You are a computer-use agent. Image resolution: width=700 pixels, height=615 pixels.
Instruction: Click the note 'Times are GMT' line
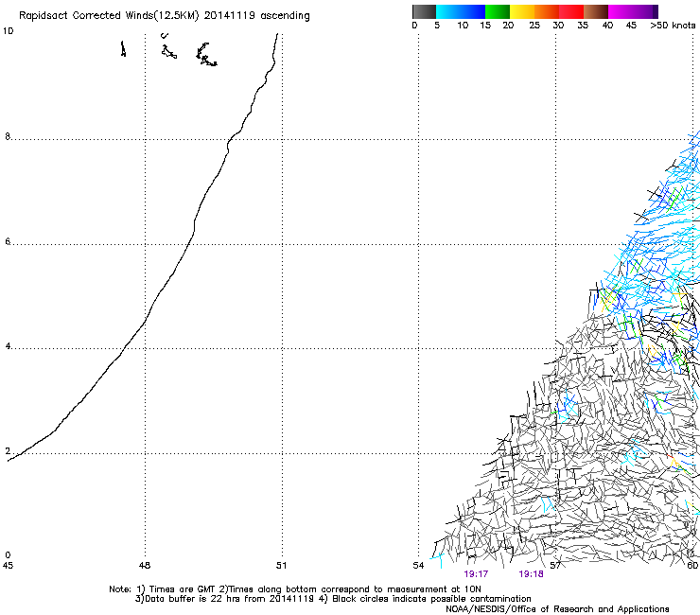click(295, 589)
